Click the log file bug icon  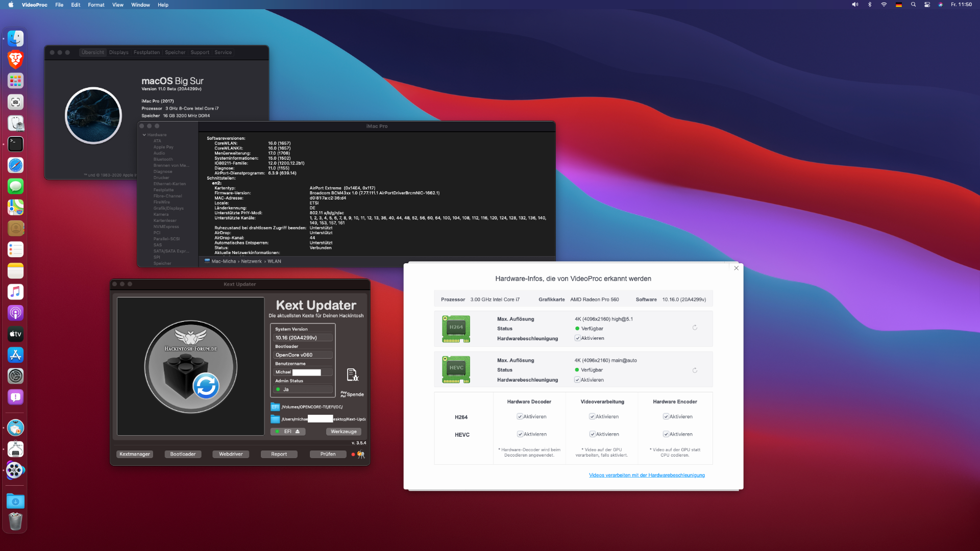[x=352, y=375]
